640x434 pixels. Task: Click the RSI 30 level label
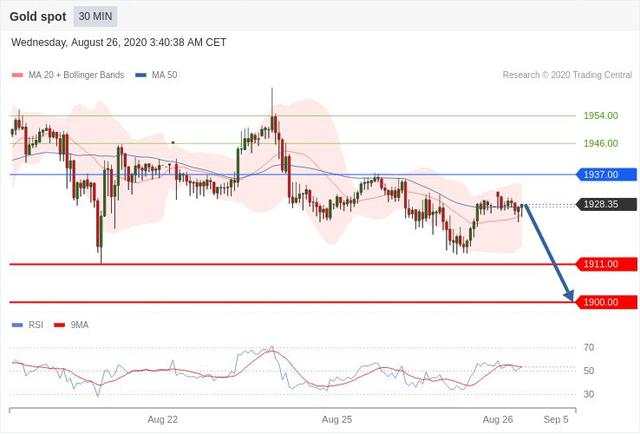pyautogui.click(x=589, y=394)
